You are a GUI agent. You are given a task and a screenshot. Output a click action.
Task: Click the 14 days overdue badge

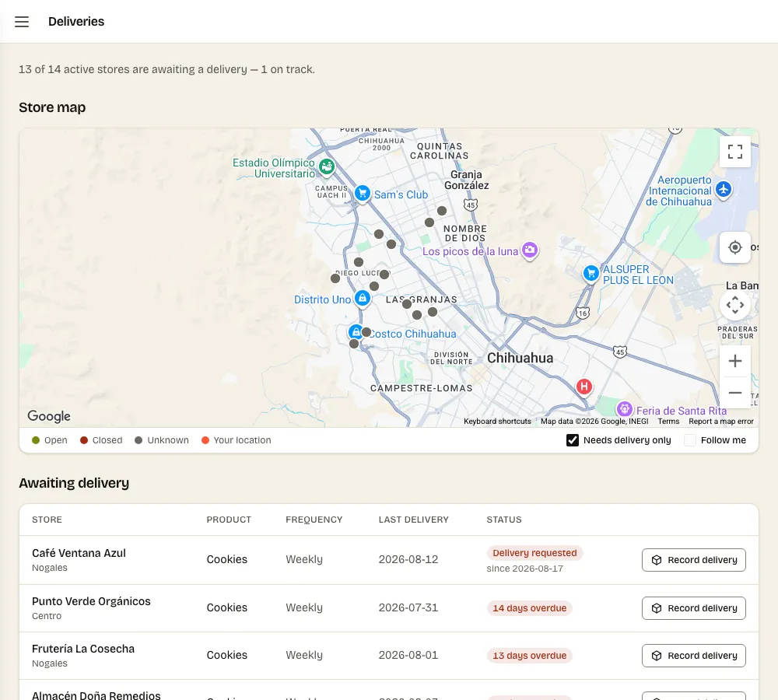click(x=529, y=608)
